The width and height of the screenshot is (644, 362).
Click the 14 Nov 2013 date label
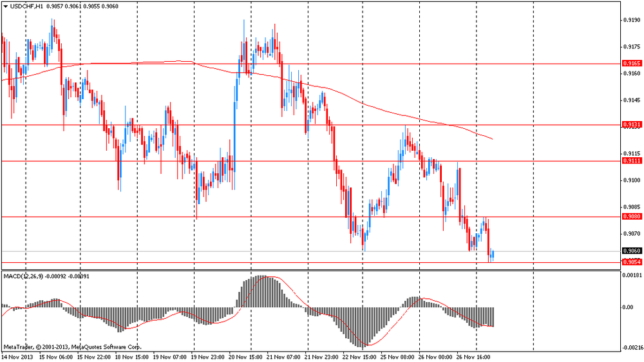coord(18,355)
